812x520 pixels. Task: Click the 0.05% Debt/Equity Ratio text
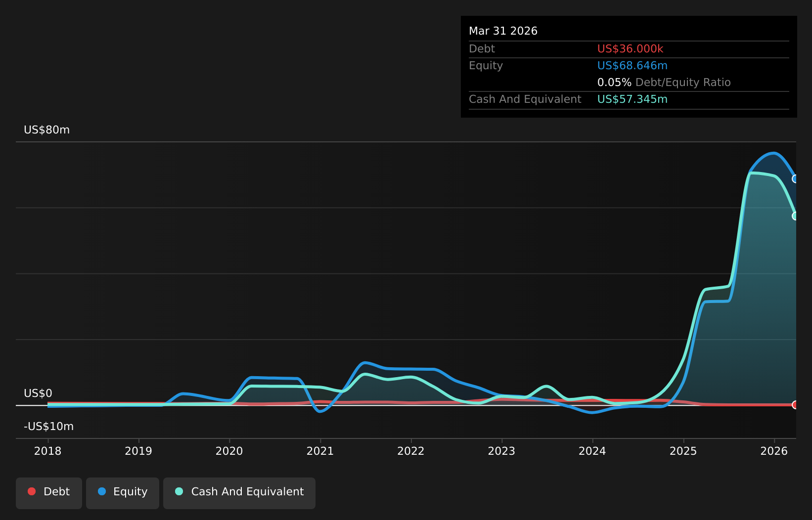[x=664, y=83]
